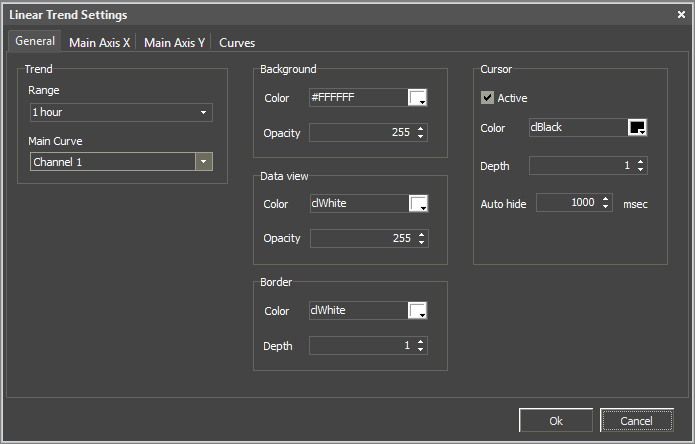Open the Main Axis Y tab
The image size is (695, 444).
pos(174,43)
